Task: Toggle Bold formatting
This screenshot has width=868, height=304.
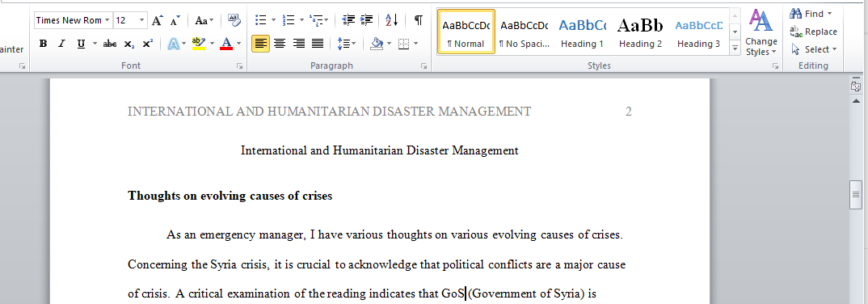Action: tap(43, 44)
